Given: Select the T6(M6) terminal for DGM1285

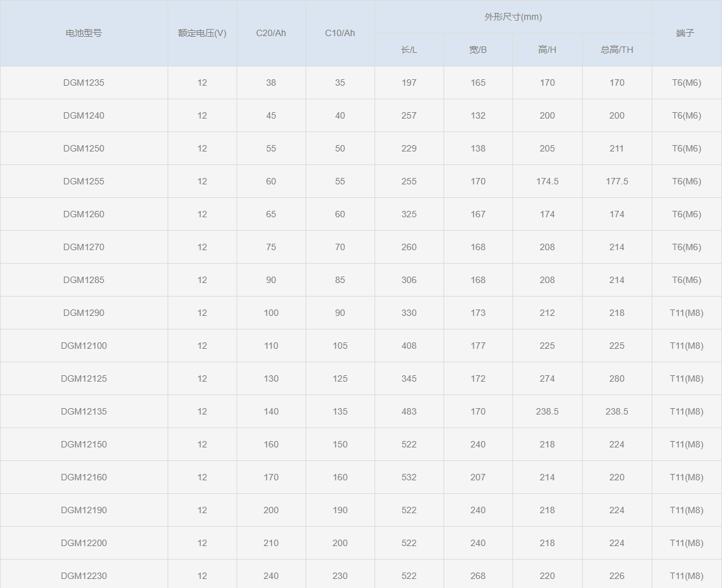Looking at the screenshot, I should [x=686, y=280].
